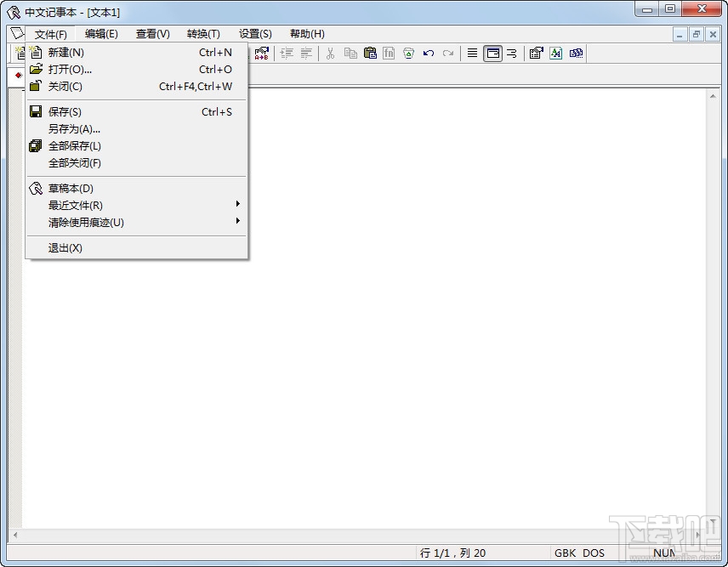
Task: Click the Paste clipboard icon
Action: click(370, 54)
